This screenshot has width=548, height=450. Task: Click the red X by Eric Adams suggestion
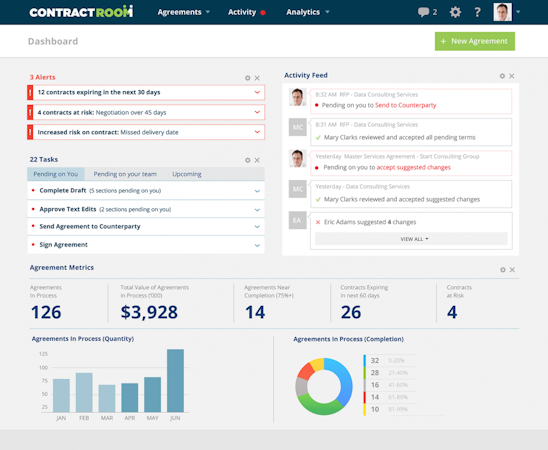point(318,222)
